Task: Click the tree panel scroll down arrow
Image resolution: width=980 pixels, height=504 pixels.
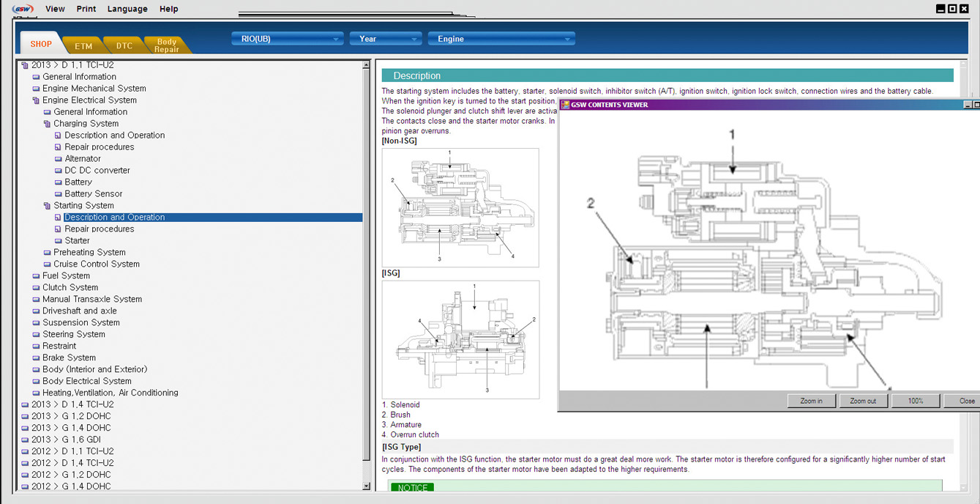Action: pyautogui.click(x=367, y=486)
